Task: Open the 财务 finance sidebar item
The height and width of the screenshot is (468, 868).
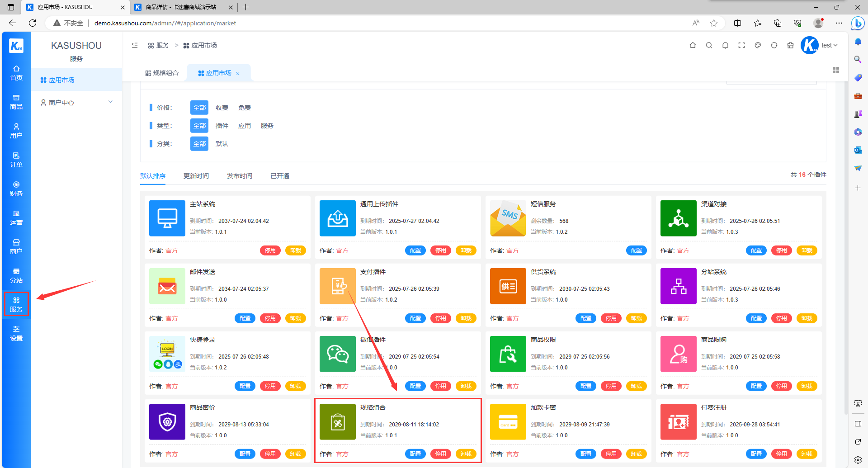Action: point(16,189)
